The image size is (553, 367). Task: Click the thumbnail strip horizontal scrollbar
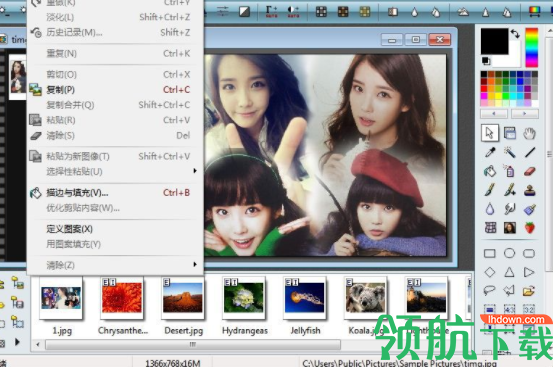coord(193,344)
